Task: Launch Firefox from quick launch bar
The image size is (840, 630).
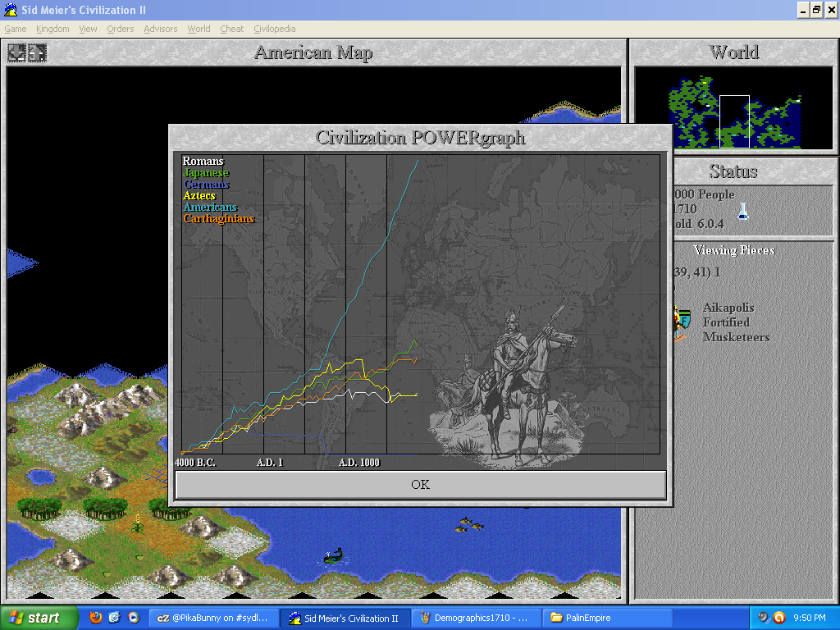Action: point(96,618)
